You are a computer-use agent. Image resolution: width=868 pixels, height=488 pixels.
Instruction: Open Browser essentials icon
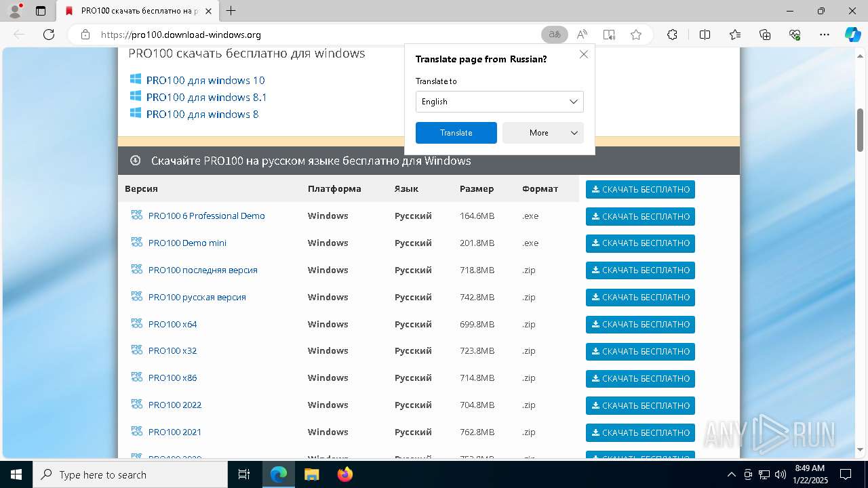point(795,35)
